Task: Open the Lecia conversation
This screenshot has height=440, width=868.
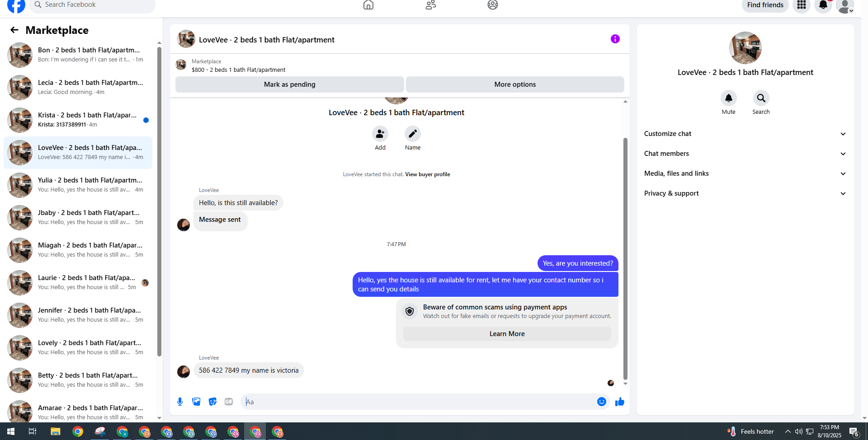Action: coord(78,88)
